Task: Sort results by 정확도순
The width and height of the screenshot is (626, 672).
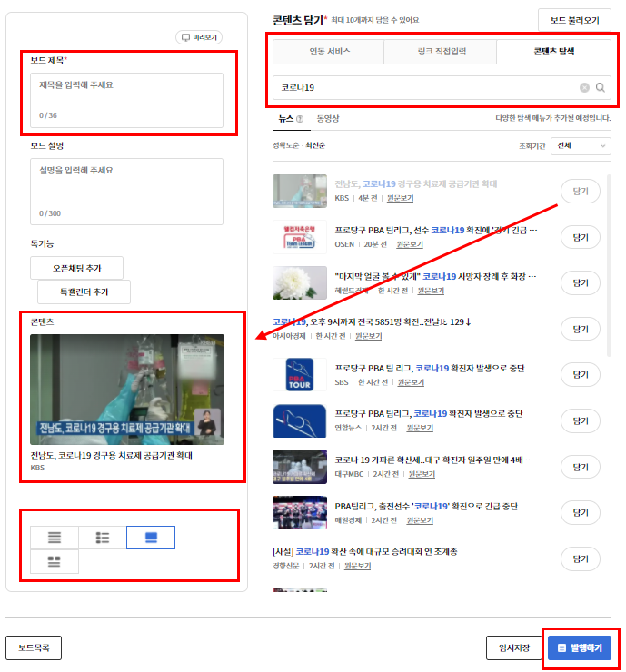Action: (x=286, y=145)
